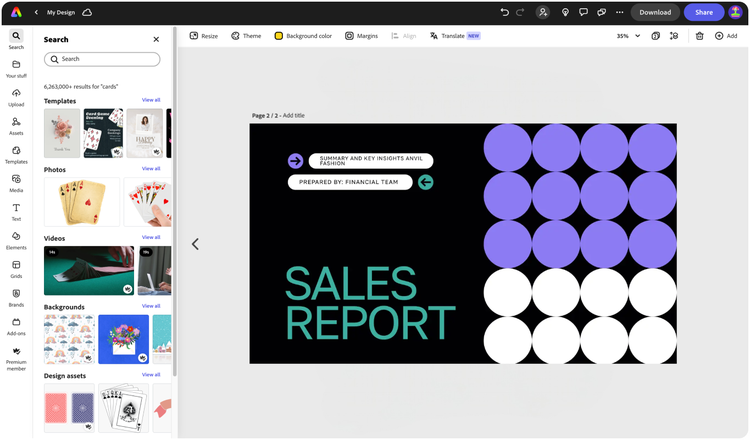Close the Search panel

pos(156,39)
